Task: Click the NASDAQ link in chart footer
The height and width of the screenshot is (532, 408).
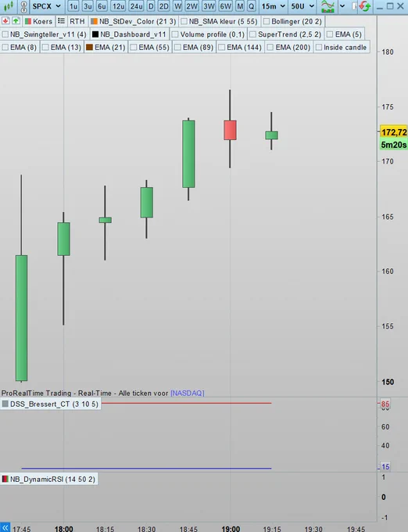Action: point(188,393)
